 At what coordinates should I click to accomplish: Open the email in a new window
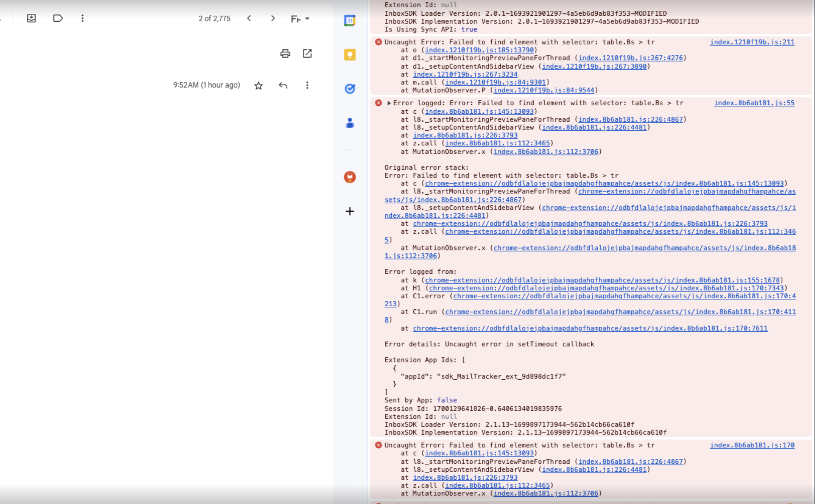coord(307,53)
